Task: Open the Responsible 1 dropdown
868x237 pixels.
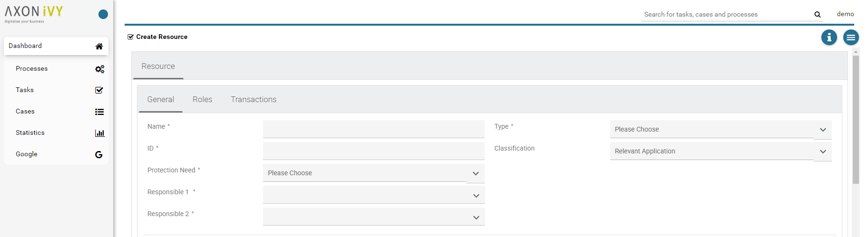Action: 476,195
